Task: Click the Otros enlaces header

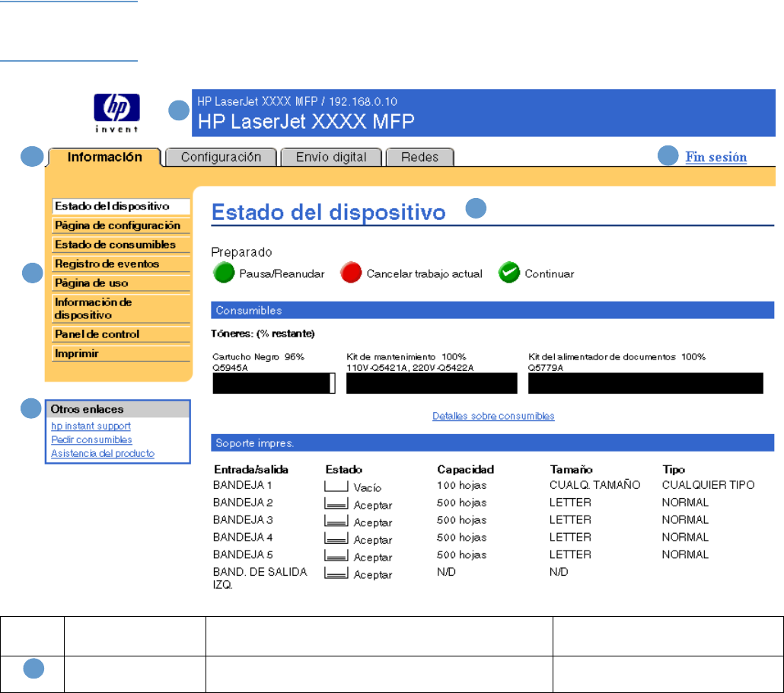Action: tap(117, 409)
